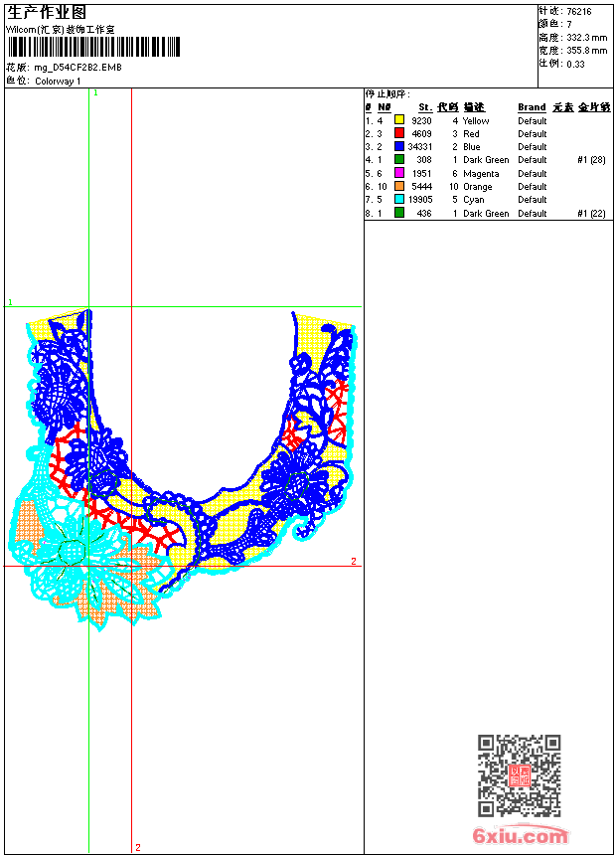Click the Yellow color swatch in row 1

tap(399, 120)
